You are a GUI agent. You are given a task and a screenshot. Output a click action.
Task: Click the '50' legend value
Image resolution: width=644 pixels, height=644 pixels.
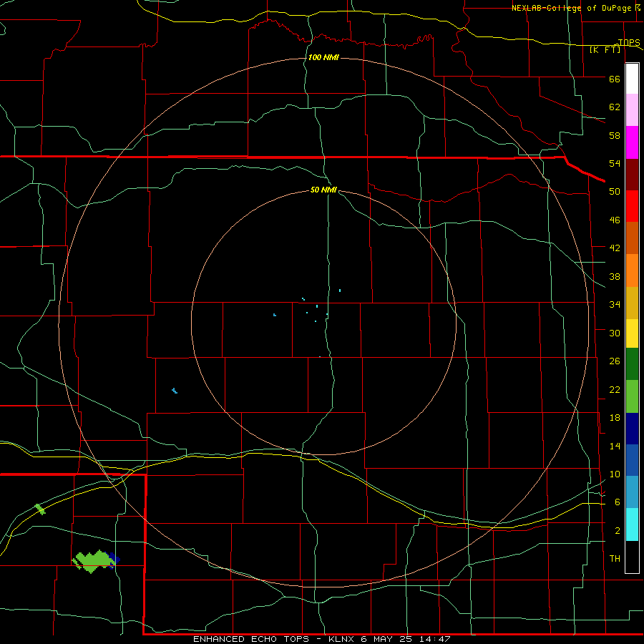tap(615, 192)
